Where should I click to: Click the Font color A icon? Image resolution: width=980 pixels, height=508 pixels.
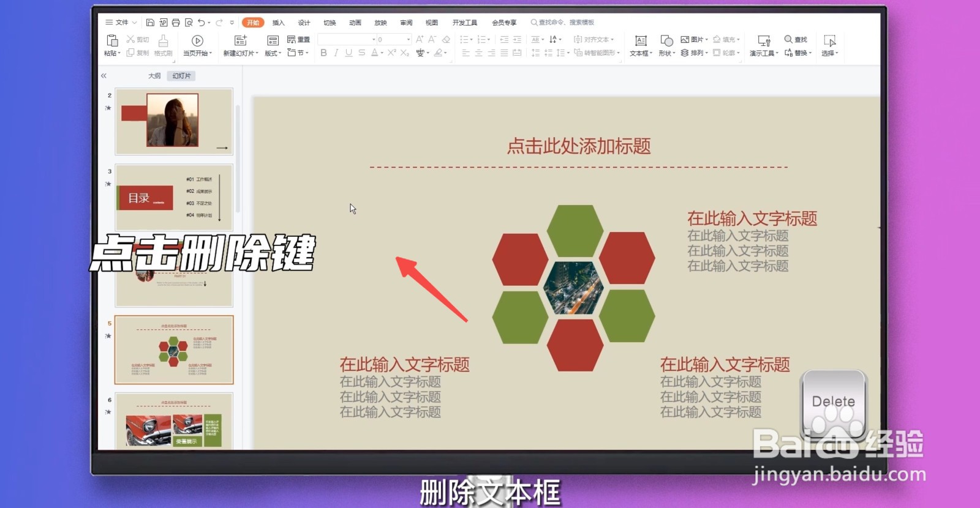click(375, 53)
